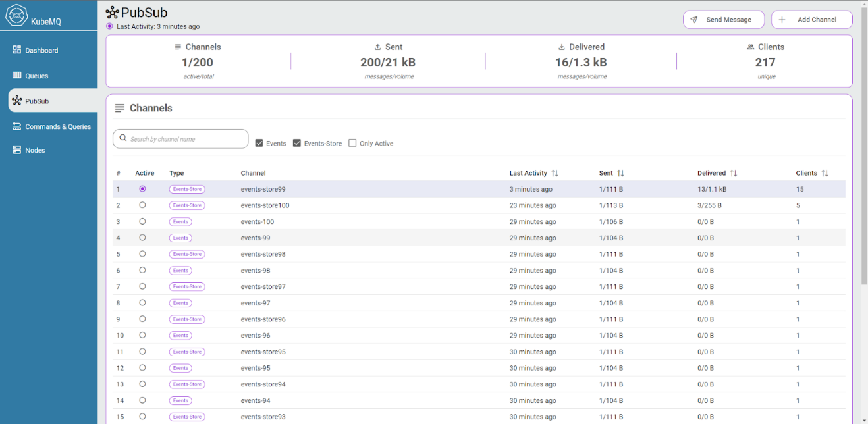
Task: Click the search magnifier icon
Action: pos(123,138)
